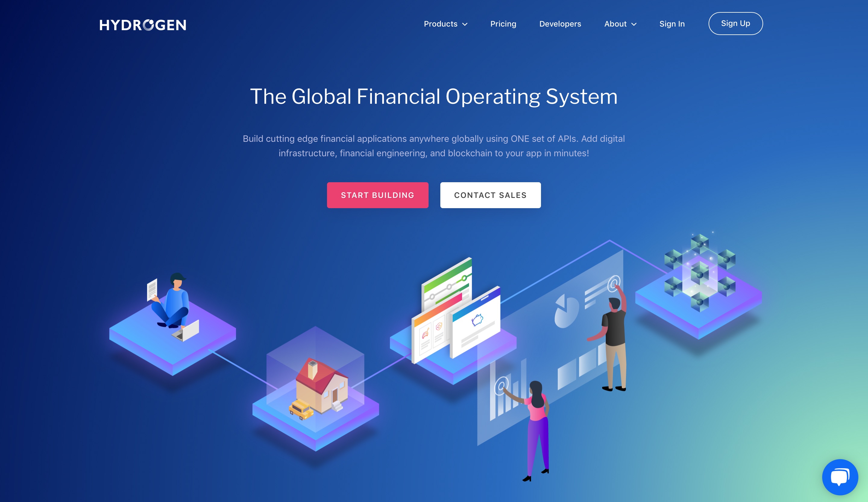The width and height of the screenshot is (868, 502).
Task: Click the hero illustration thumbnail
Action: pyautogui.click(x=434, y=367)
